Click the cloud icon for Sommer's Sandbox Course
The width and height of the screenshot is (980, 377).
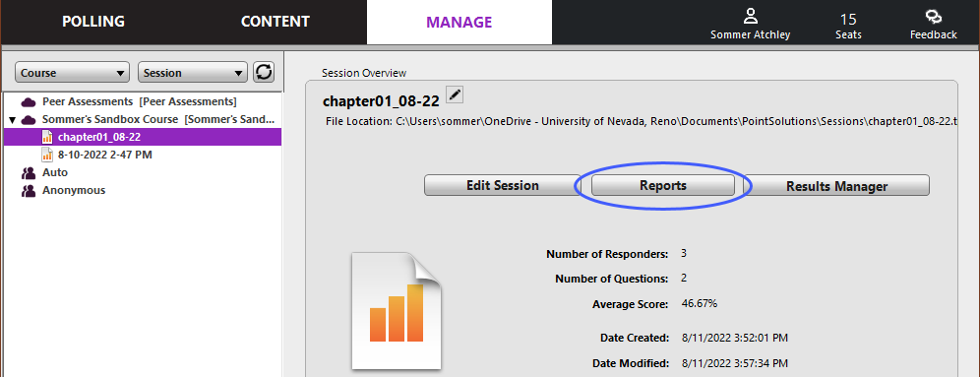[x=29, y=119]
